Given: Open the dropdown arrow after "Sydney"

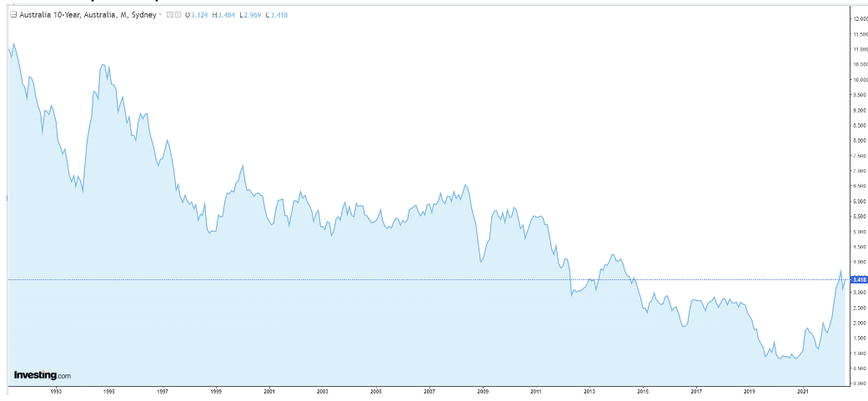Looking at the screenshot, I should 160,14.
